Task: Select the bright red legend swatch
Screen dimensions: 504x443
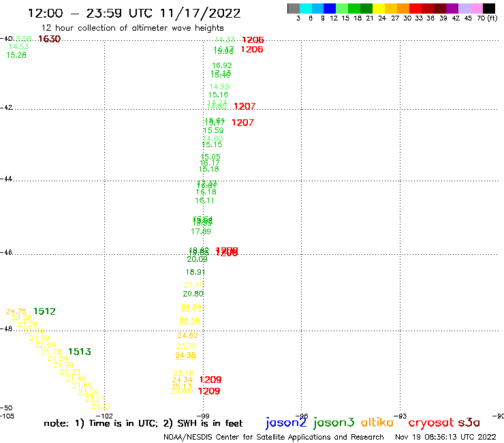Action: 415,8
